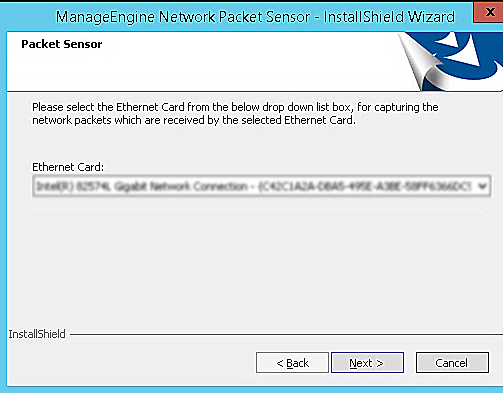Screen dimensions: 503x393
Task: Open the Ethernet Card combo box
Action: pos(262,186)
